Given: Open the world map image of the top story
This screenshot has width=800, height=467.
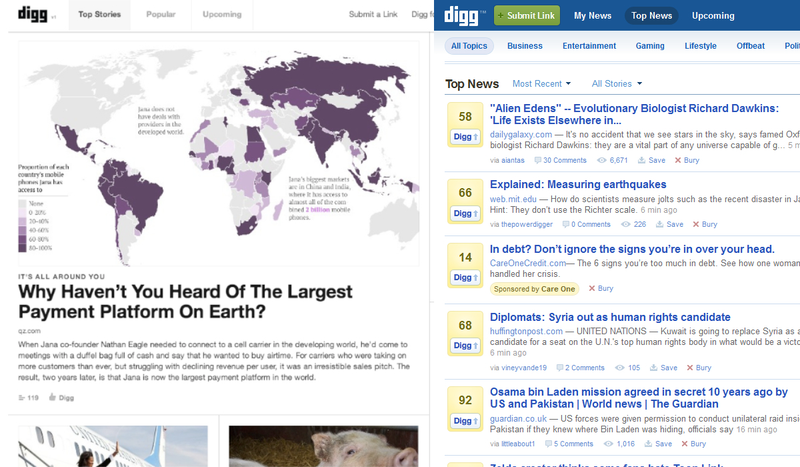Looking at the screenshot, I should click(x=219, y=154).
